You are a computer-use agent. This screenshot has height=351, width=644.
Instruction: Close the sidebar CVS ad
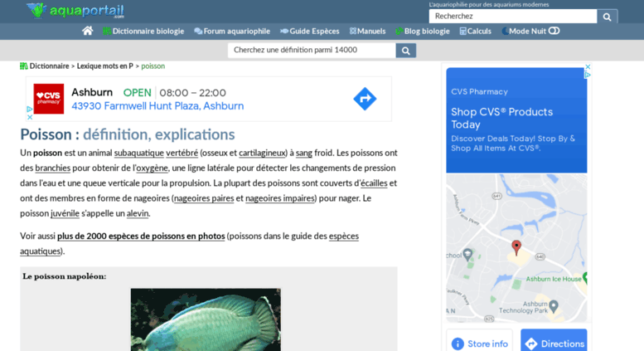588,67
